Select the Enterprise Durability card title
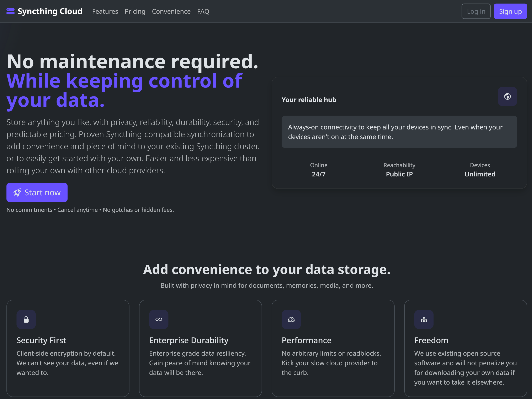Image resolution: width=532 pixels, height=399 pixels. pyautogui.click(x=188, y=340)
